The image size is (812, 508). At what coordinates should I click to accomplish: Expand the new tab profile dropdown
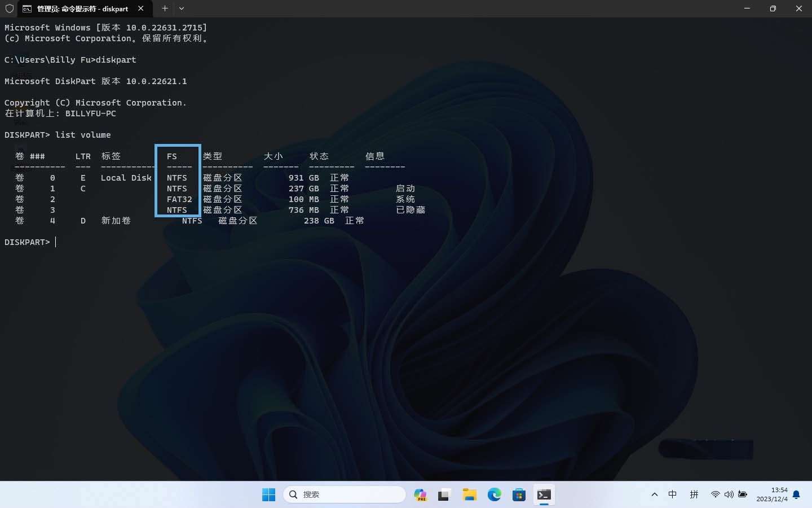tap(182, 8)
